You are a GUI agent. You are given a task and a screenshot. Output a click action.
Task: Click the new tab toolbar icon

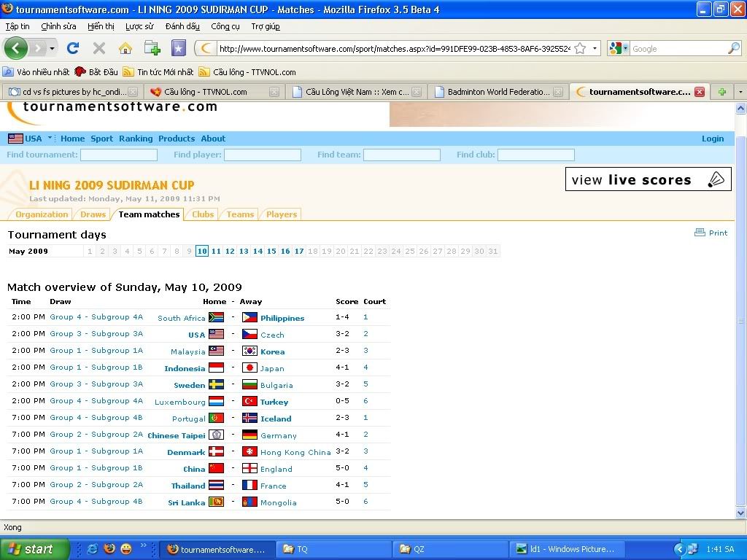coord(152,48)
